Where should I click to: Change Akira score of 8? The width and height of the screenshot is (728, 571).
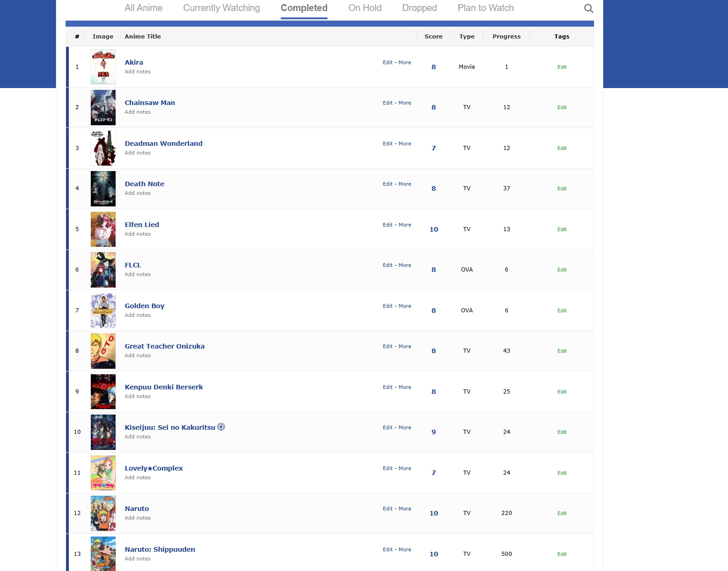[433, 67]
